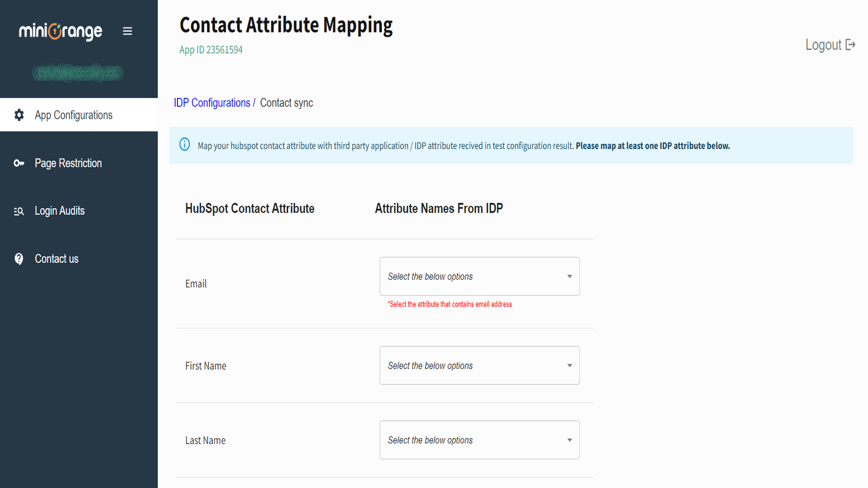This screenshot has width=868, height=488.
Task: Select the Contact sync breadcrumb item
Action: tap(286, 102)
